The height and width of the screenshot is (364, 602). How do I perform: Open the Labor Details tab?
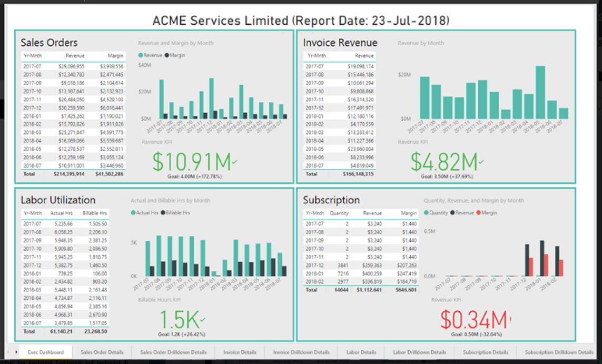[x=361, y=352]
